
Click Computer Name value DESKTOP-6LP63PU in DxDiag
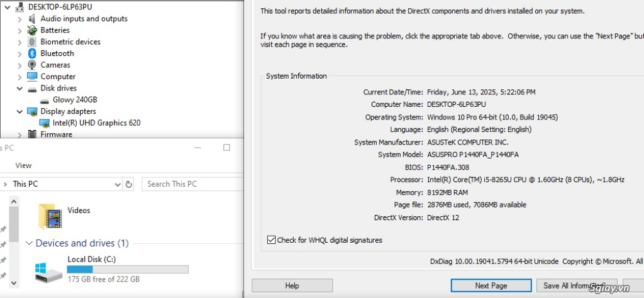click(457, 104)
